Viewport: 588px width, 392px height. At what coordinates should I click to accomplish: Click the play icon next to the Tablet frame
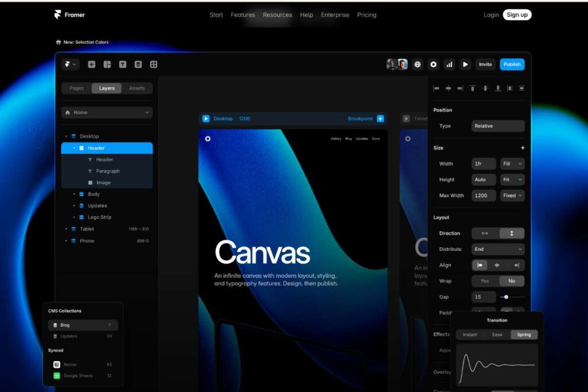pos(406,118)
